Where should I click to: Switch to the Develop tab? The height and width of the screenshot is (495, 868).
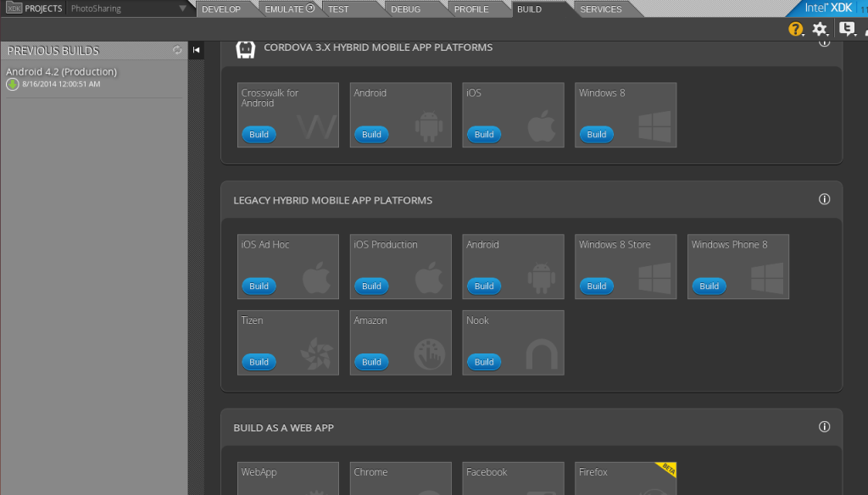(221, 9)
